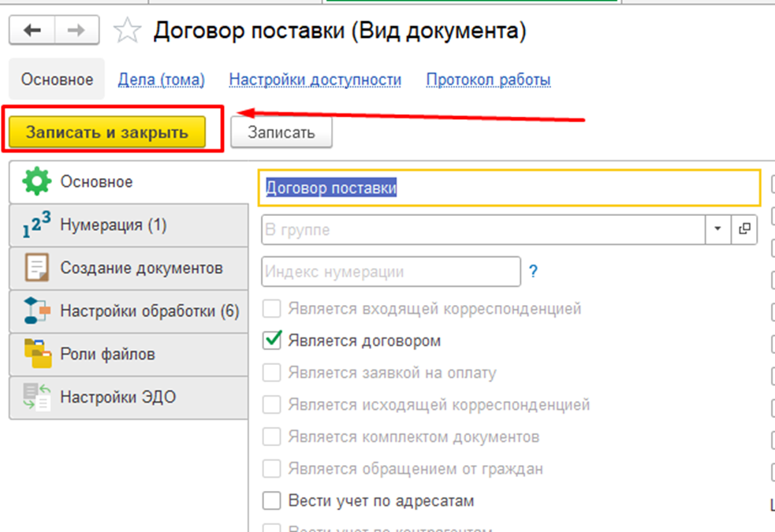Toggle Является входящей корреспонденцией checkbox

pyautogui.click(x=271, y=309)
